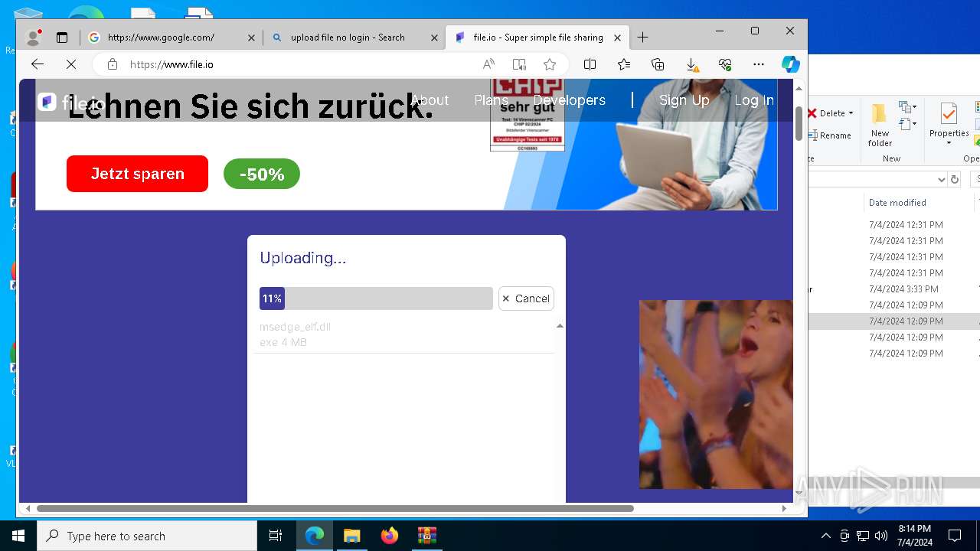Open a new browser tab

click(x=642, y=37)
